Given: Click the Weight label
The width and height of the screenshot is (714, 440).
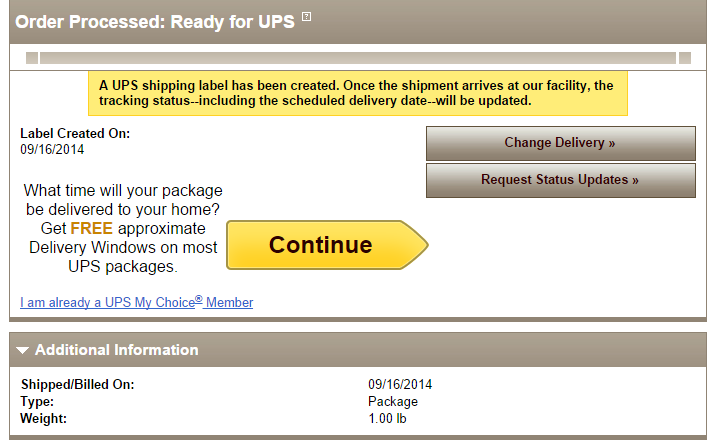Looking at the screenshot, I should coord(43,419).
